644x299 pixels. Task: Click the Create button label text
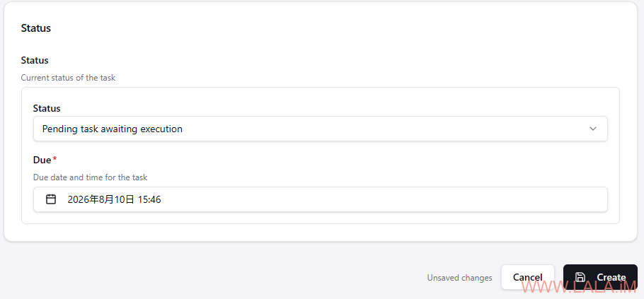611,277
